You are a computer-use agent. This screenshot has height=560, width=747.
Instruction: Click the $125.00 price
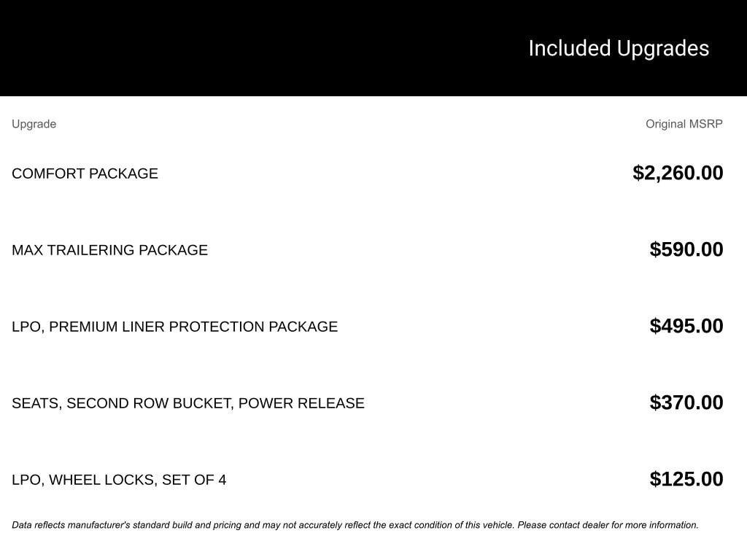coord(686,479)
